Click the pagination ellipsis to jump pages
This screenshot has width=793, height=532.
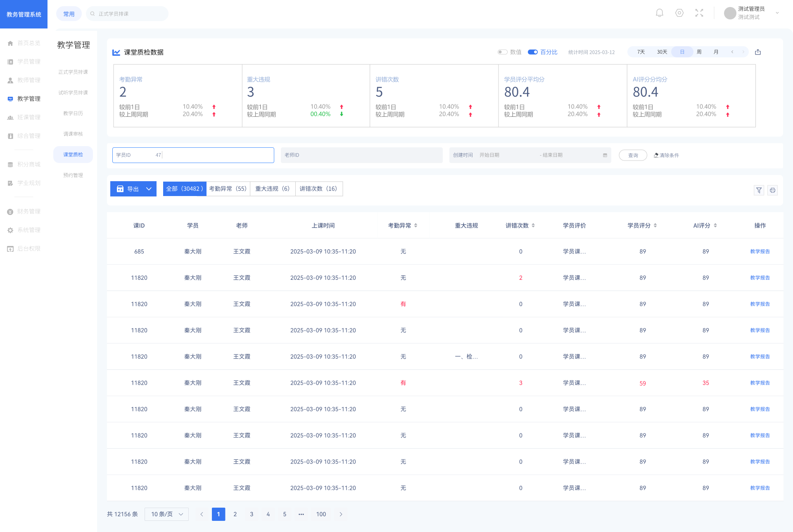(301, 514)
